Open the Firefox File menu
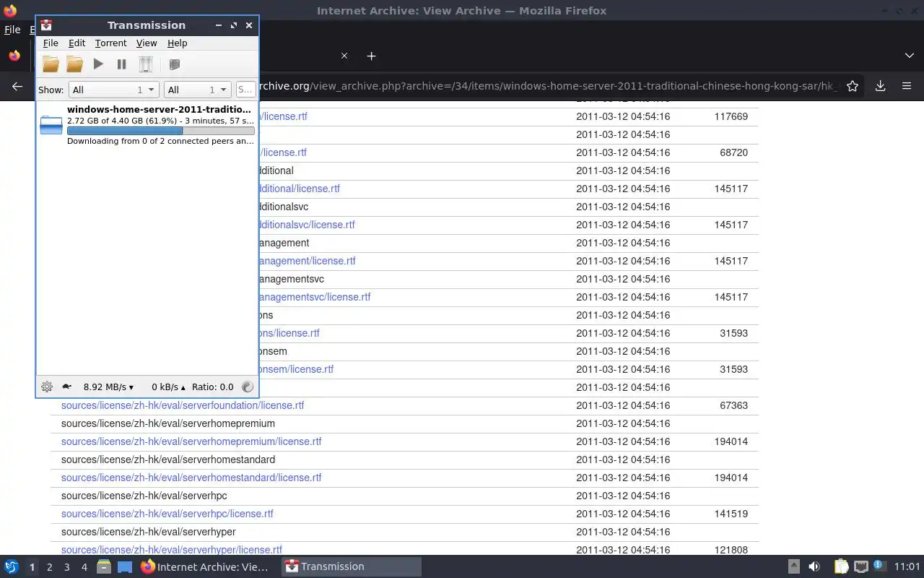Viewport: 924px width, 578px height. click(12, 30)
